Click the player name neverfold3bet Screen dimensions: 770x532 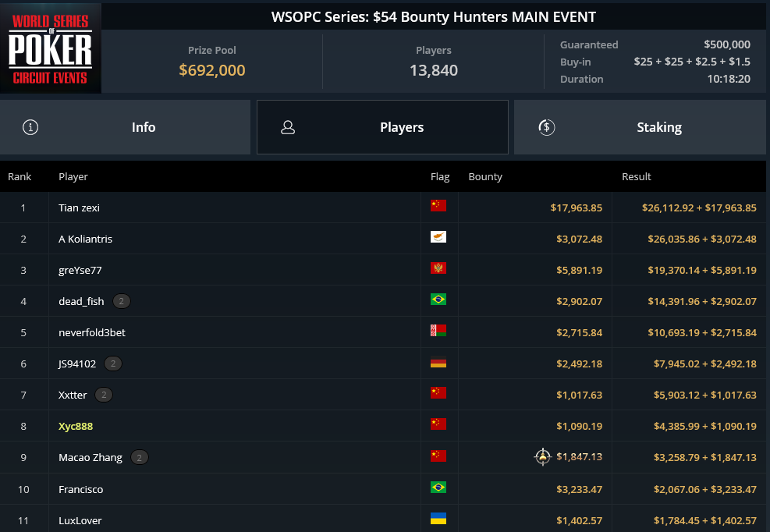92,332
